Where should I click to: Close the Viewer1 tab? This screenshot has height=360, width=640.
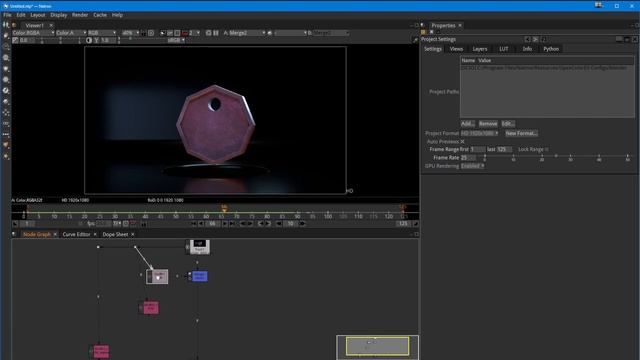point(51,25)
